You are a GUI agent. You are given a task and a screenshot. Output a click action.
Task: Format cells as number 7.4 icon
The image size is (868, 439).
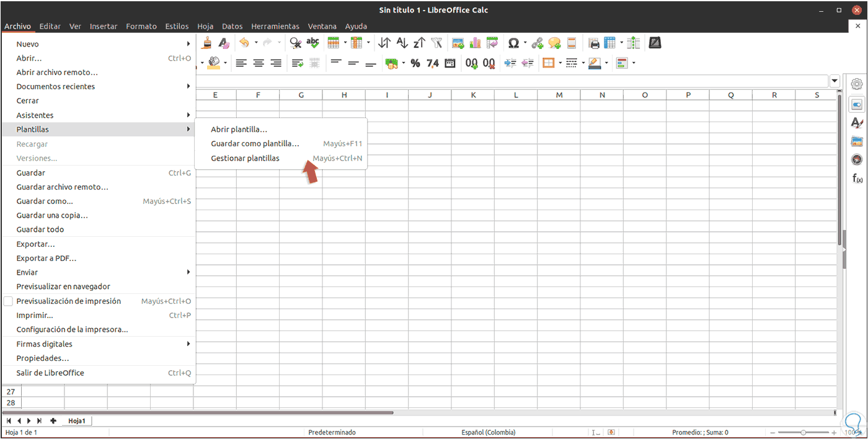click(433, 63)
